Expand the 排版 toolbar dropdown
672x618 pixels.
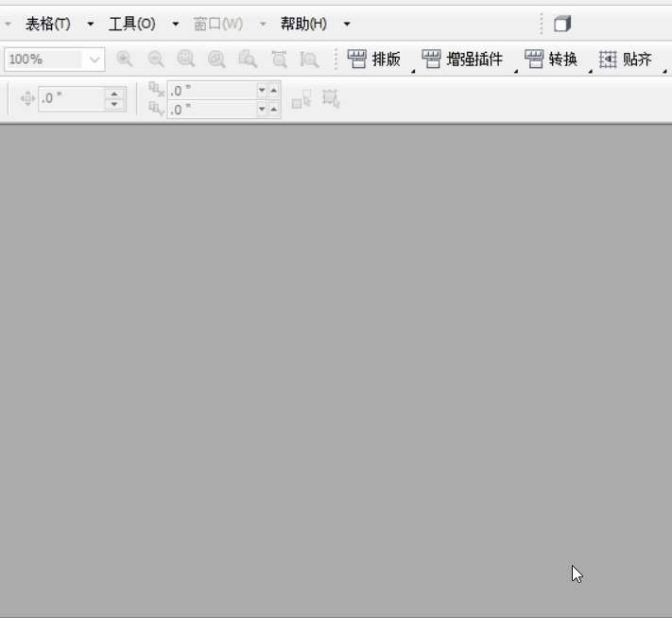412,70
